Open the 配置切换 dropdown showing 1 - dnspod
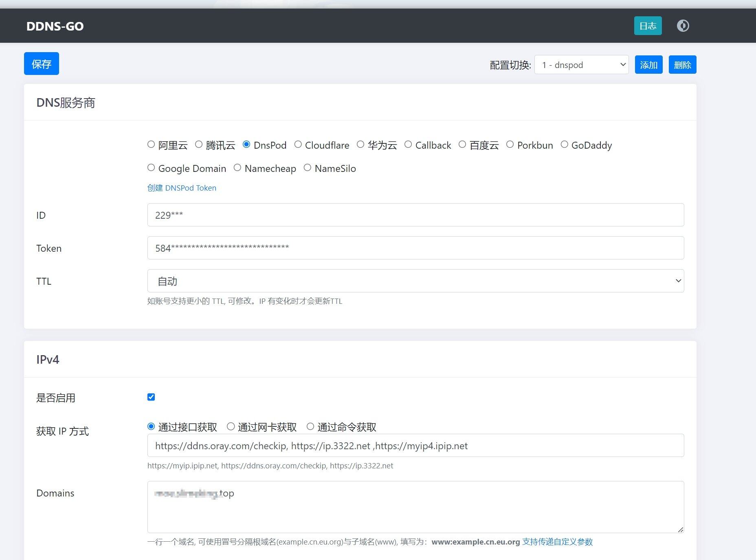Viewport: 756px width, 560px height. [x=581, y=65]
